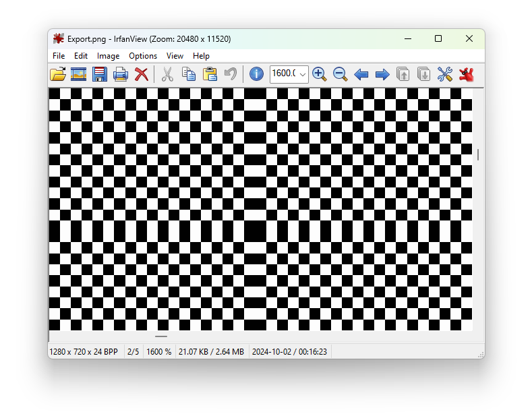The height and width of the screenshot is (416, 532).
Task: Click the Undo arrow icon
Action: (231, 74)
